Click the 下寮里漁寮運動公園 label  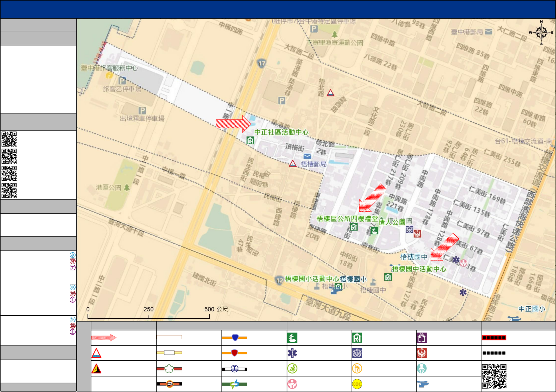(x=335, y=43)
